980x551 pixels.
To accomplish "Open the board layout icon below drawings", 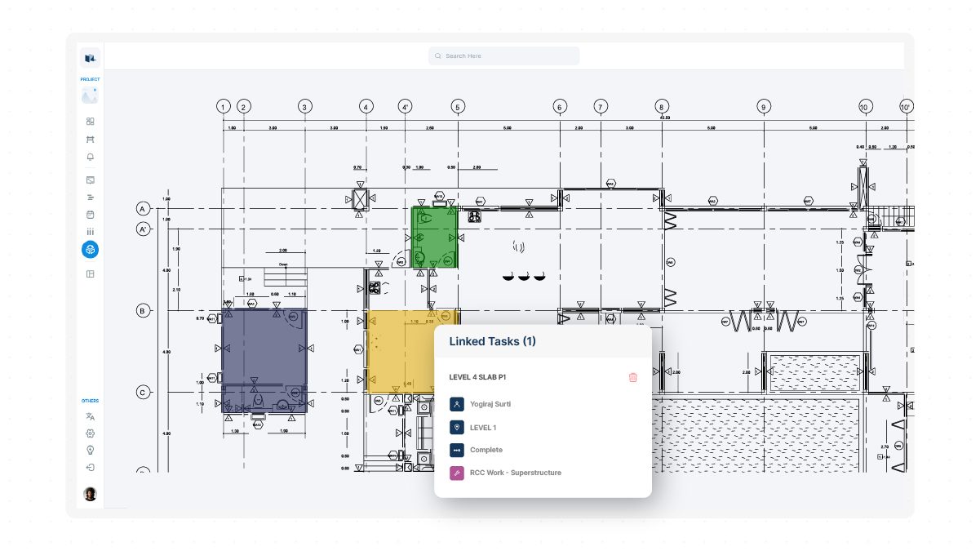I will (90, 273).
